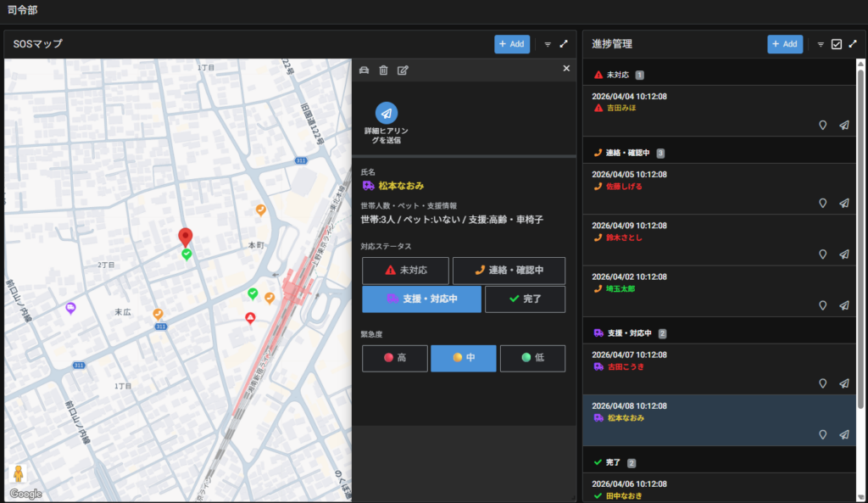868x503 pixels.
Task: Click the send icon for 佐藤しげる
Action: (x=844, y=203)
